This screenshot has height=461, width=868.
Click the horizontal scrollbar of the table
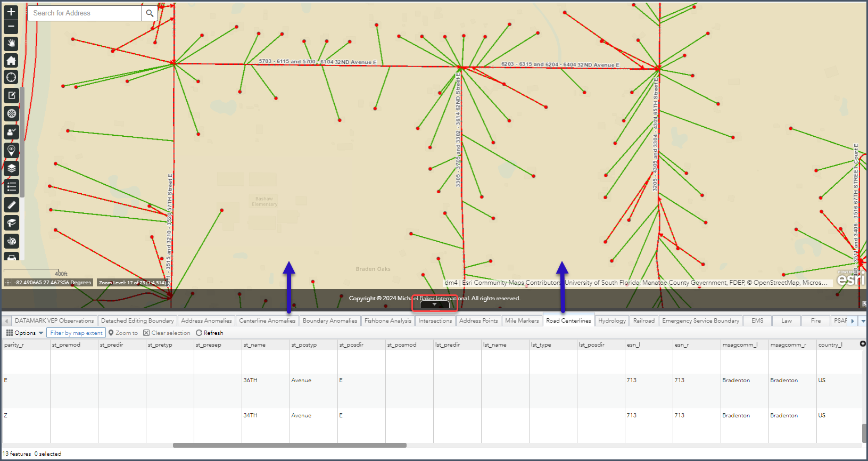290,446
